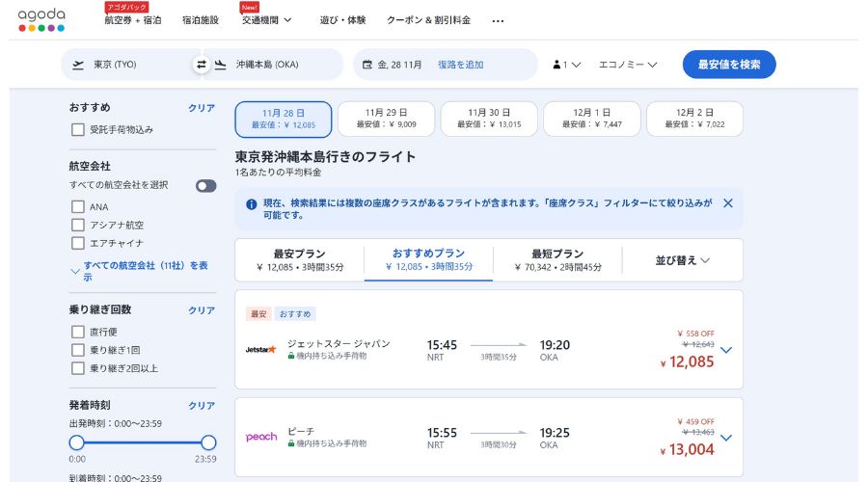Check the エアチャイナ airline filter

pyautogui.click(x=78, y=243)
